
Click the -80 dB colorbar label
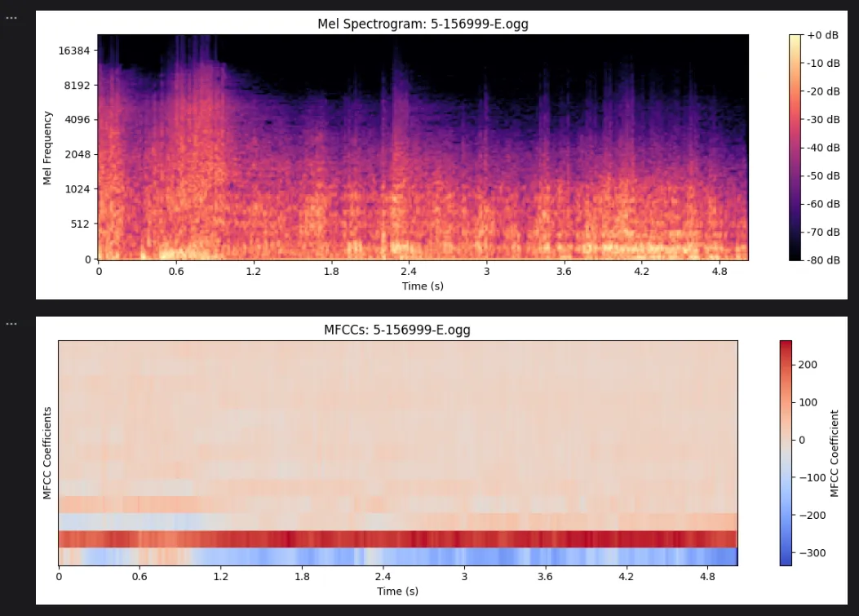tap(823, 259)
